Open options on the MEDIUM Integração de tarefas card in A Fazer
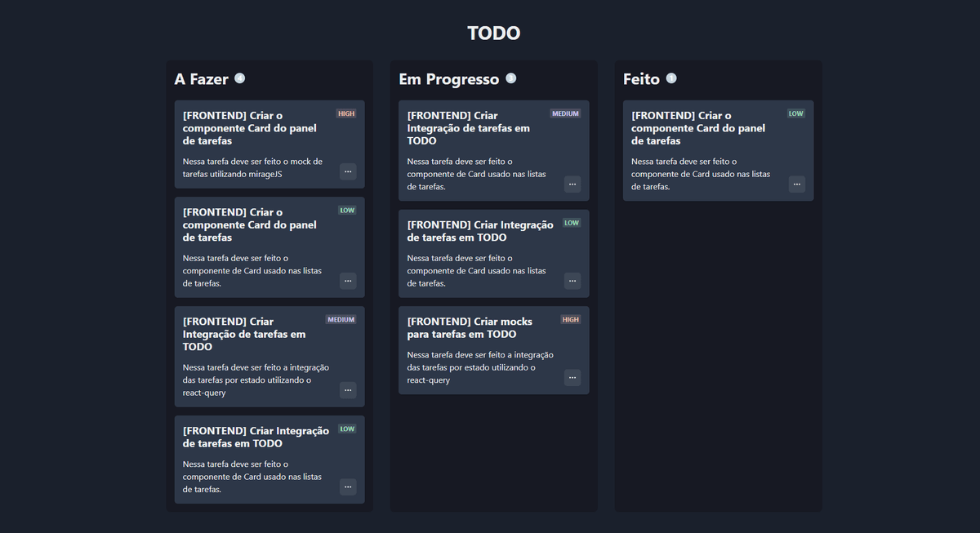This screenshot has width=980, height=533. click(x=348, y=390)
